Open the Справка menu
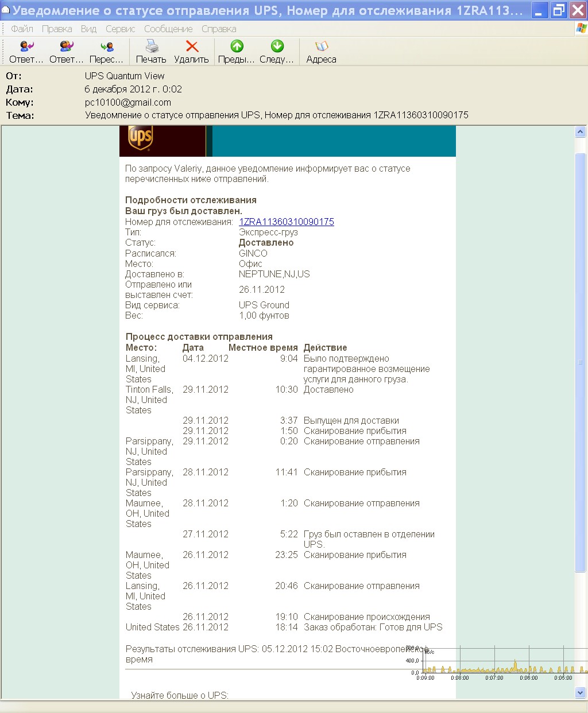Viewport: 588px width, 713px height. (219, 29)
